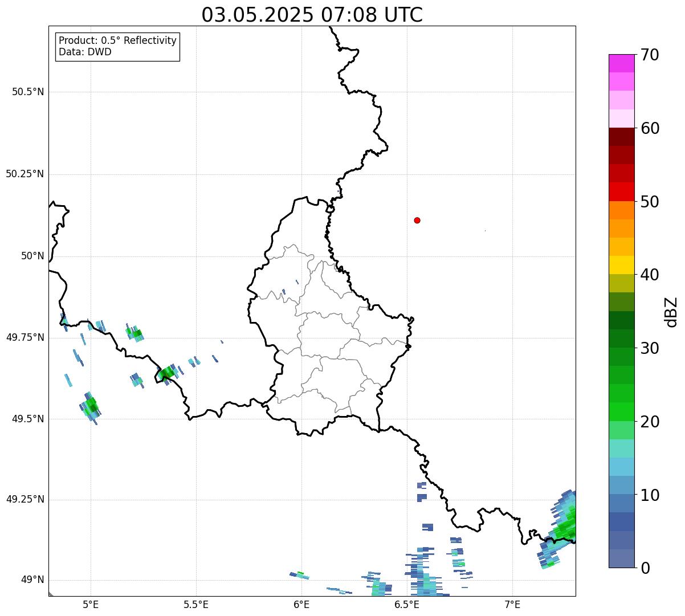Click the Data: DWD label
Image resolution: width=685 pixels, height=616 pixels.
pyautogui.click(x=85, y=52)
